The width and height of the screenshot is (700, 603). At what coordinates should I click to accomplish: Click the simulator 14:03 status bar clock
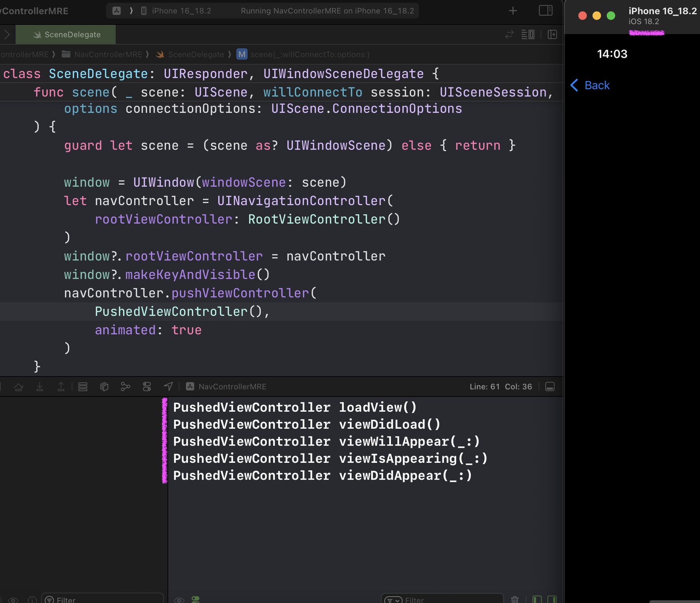click(x=612, y=54)
